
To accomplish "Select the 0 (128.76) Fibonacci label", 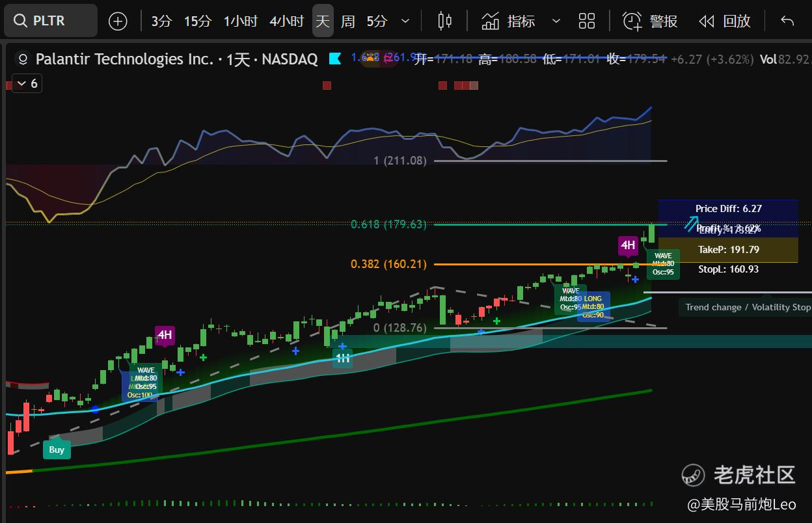I will pos(400,328).
